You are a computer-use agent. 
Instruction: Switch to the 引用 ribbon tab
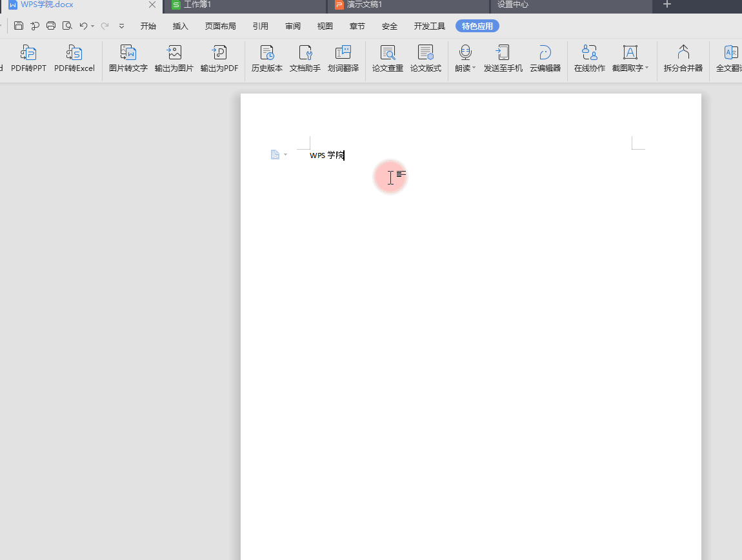click(260, 26)
